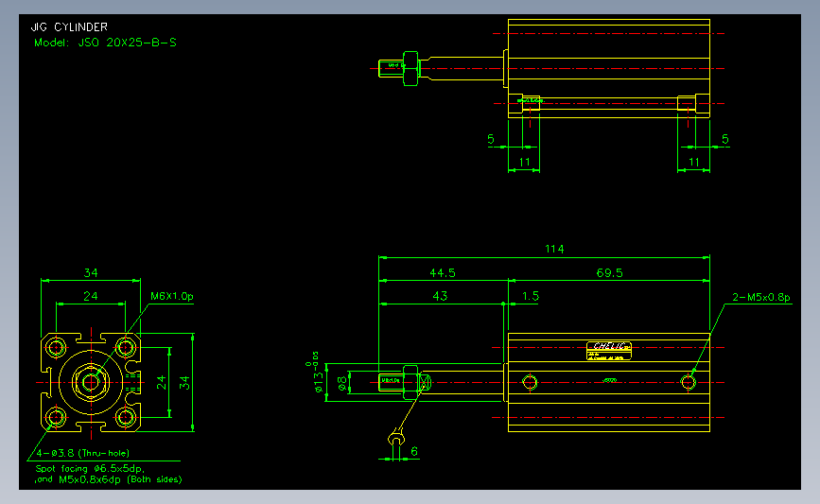Screen dimensions: 820x504
Task: Click the 'M6X1.0p' thread callout
Action: (172, 296)
